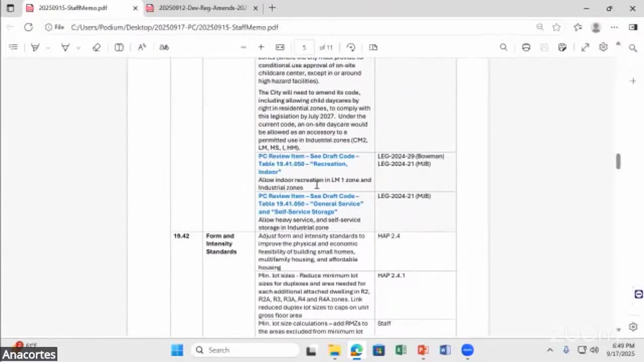Select the PDF Draw tool

pyautogui.click(x=65, y=47)
